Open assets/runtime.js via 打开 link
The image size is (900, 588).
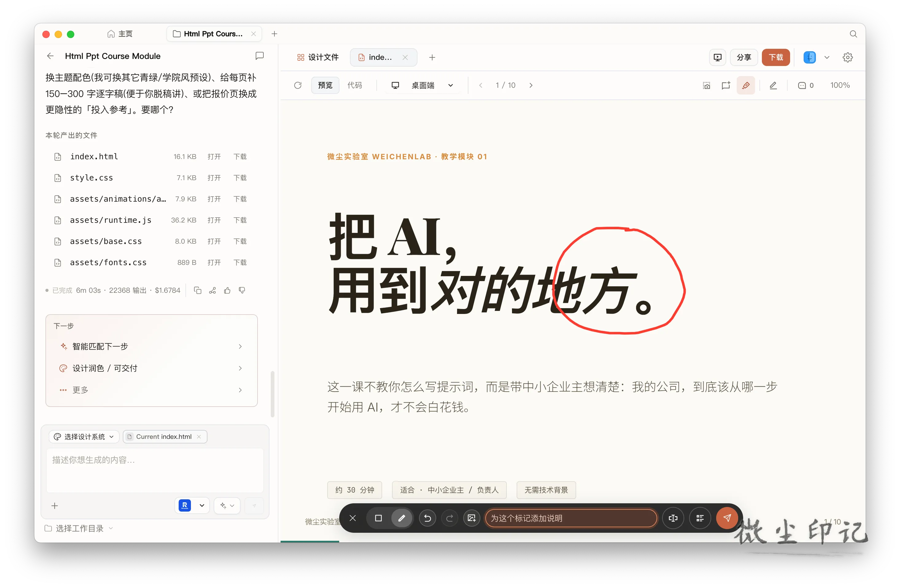pyautogui.click(x=214, y=220)
